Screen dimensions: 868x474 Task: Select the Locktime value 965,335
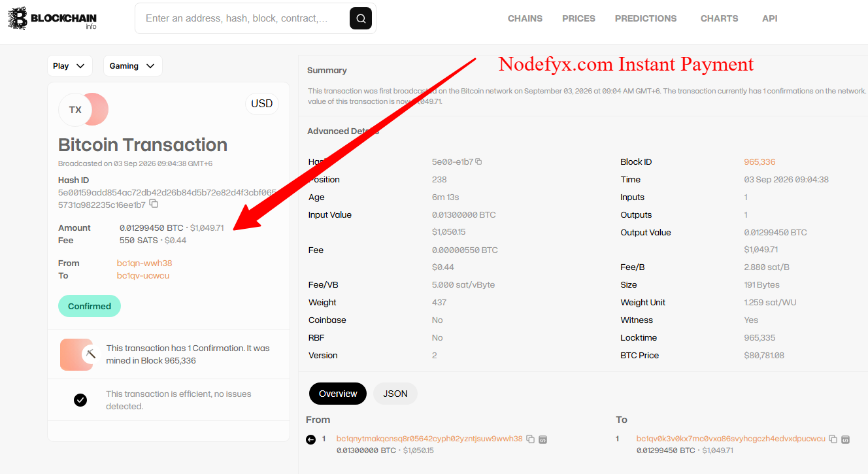(759, 337)
